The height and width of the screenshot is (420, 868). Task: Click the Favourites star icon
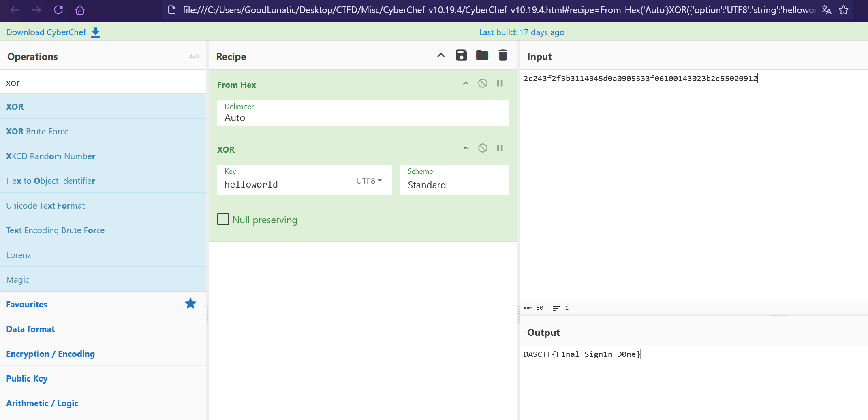click(x=190, y=303)
